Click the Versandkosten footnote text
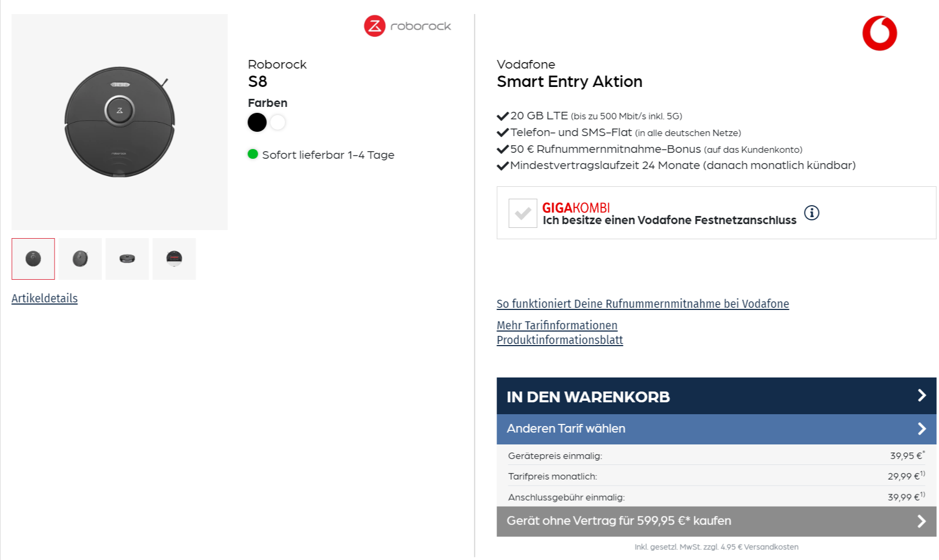This screenshot has width=939, height=560. click(x=716, y=547)
